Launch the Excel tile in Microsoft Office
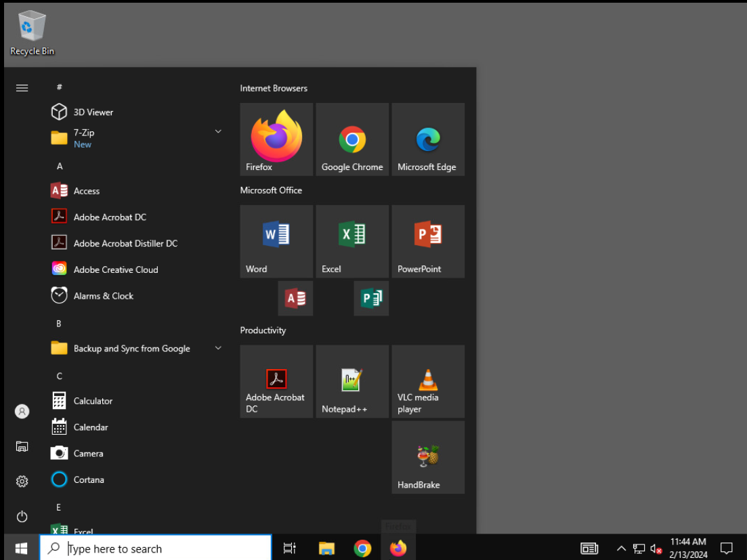The image size is (747, 560). point(352,242)
